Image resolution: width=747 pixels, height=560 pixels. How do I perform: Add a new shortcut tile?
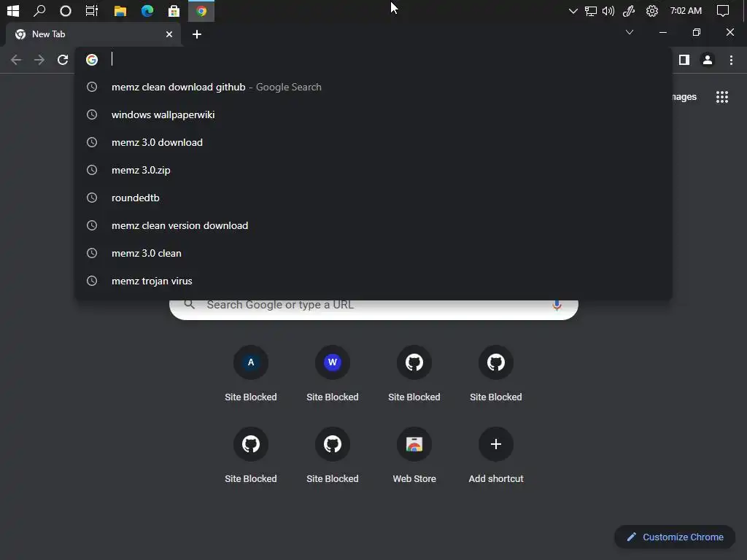(496, 456)
